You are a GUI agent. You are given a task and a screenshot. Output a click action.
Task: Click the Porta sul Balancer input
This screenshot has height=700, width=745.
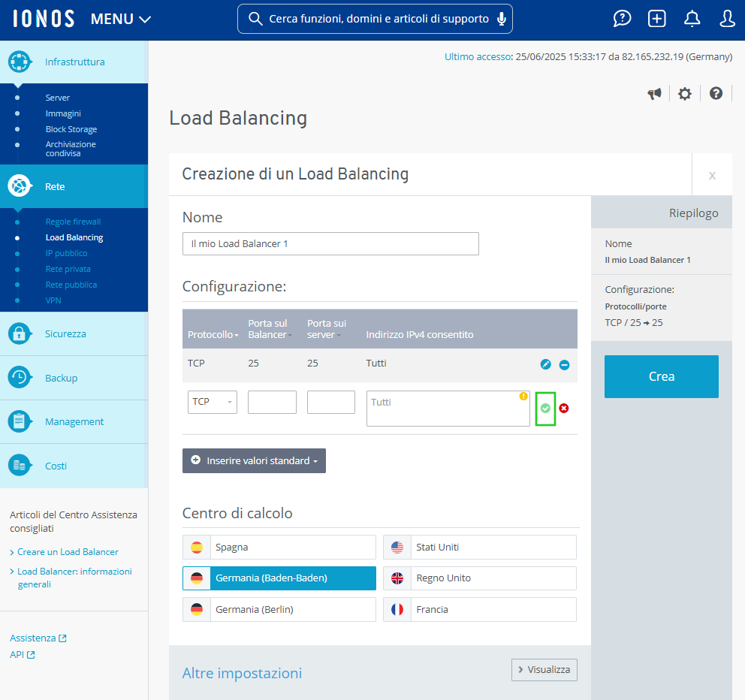[273, 402]
